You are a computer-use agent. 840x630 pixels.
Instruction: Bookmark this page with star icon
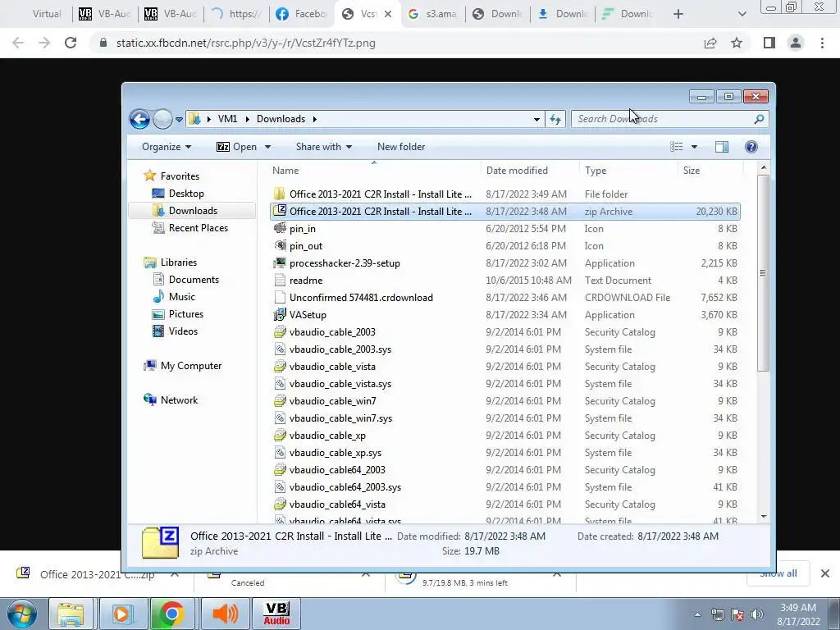pos(737,43)
